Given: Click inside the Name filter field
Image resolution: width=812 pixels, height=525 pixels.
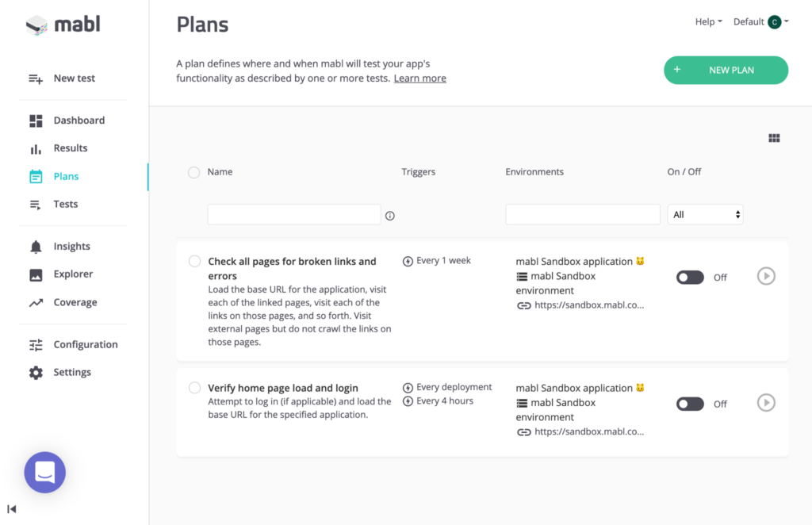Looking at the screenshot, I should (293, 213).
